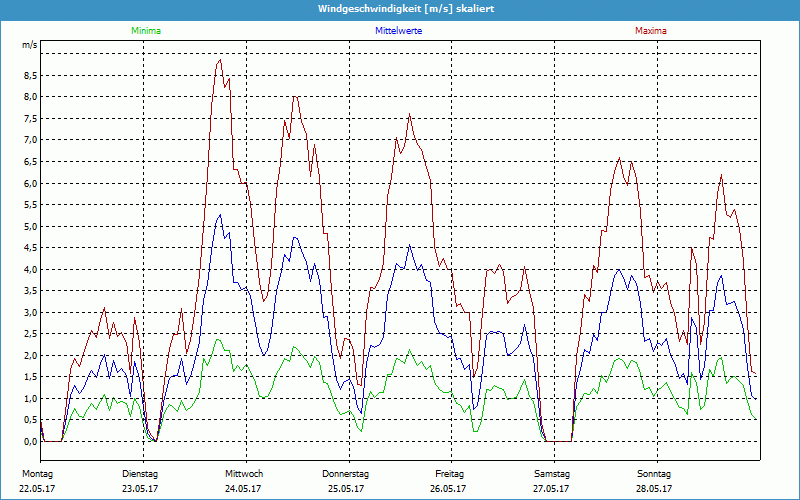Click the highest red Maxima peak on Tuesday

tap(220, 60)
